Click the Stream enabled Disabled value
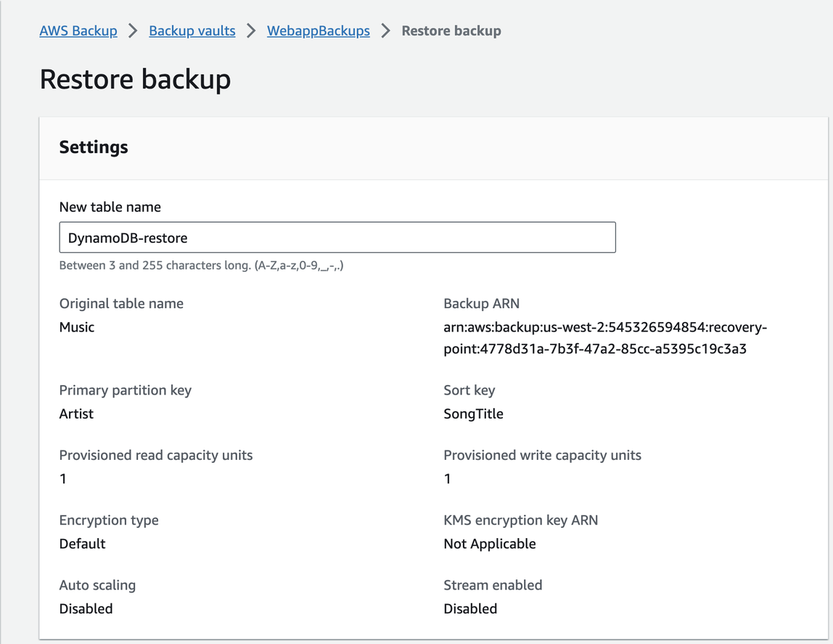This screenshot has height=644, width=833. pos(470,608)
